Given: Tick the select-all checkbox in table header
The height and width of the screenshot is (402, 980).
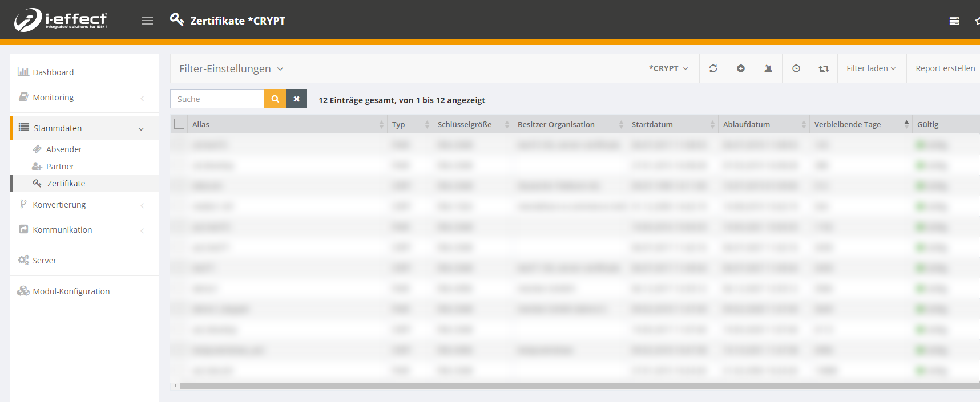Looking at the screenshot, I should [x=179, y=124].
